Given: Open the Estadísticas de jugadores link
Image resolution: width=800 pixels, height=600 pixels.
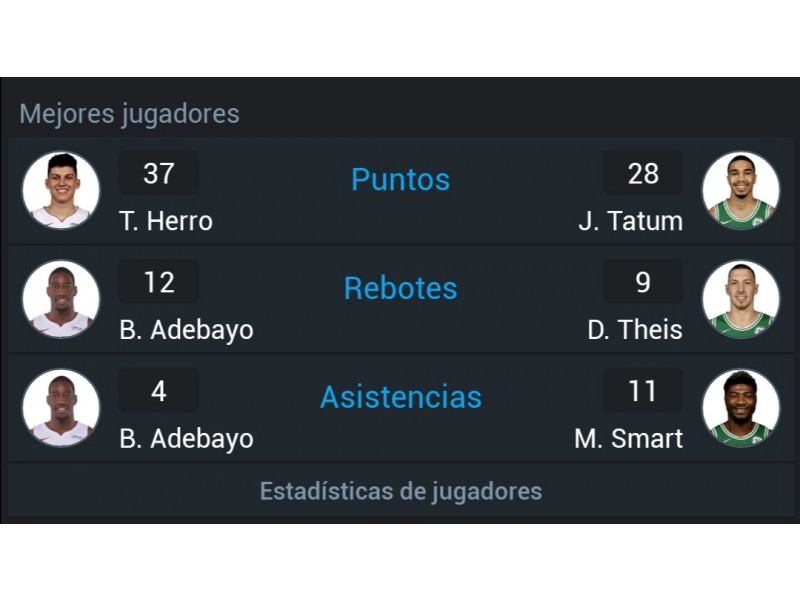Looking at the screenshot, I should click(401, 491).
